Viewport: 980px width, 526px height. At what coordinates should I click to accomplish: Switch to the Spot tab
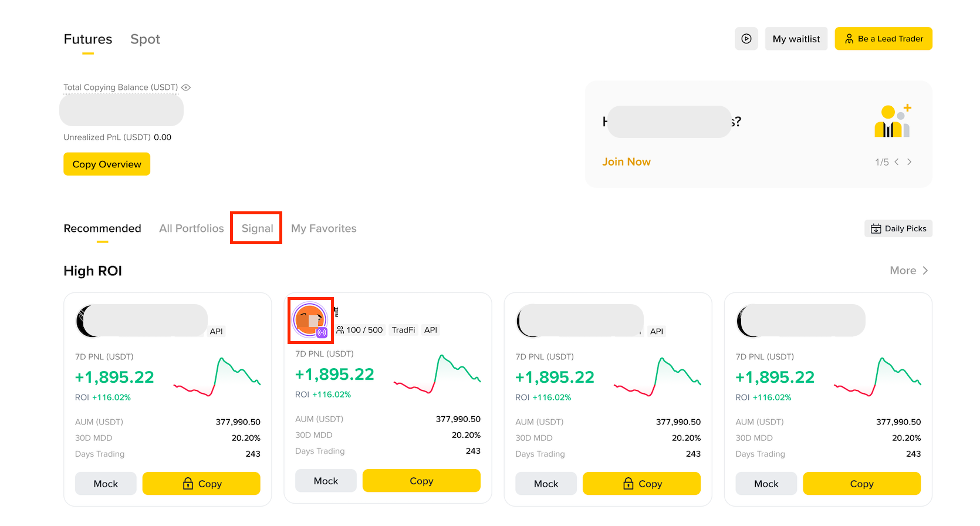click(x=145, y=39)
